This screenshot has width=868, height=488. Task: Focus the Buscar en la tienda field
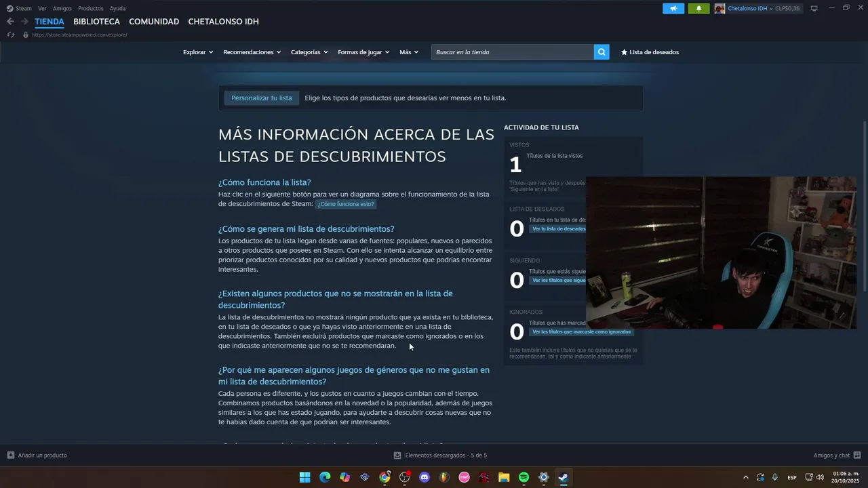(x=512, y=52)
